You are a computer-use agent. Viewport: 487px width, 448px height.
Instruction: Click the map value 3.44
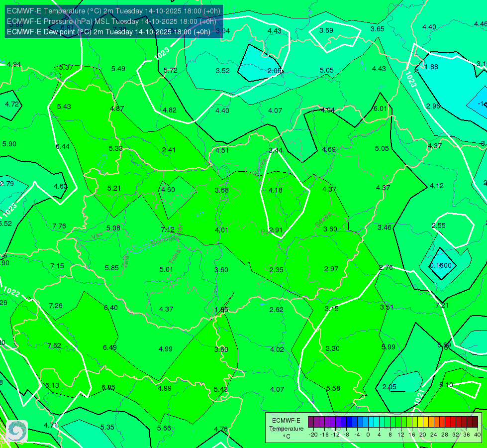click(x=276, y=150)
